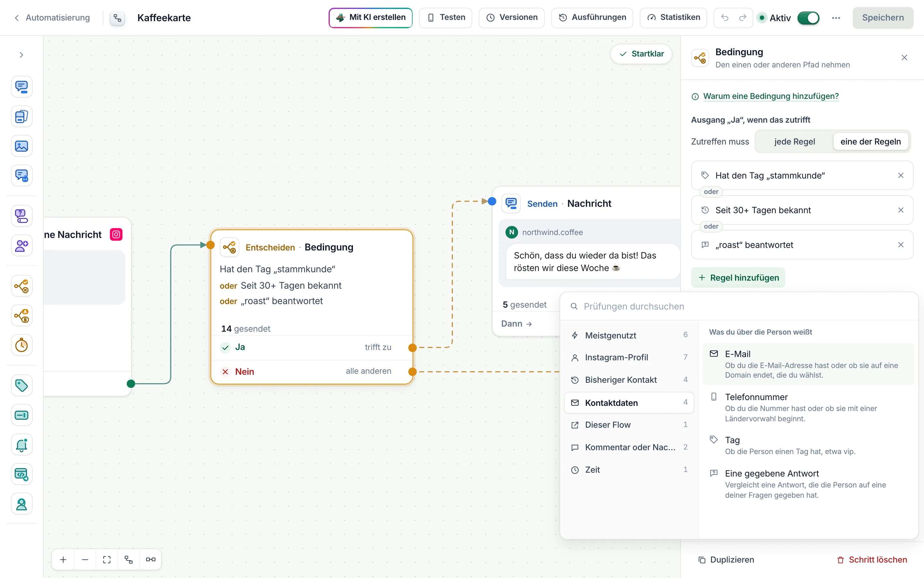
Task: Open the Zeit category
Action: [x=629, y=470]
